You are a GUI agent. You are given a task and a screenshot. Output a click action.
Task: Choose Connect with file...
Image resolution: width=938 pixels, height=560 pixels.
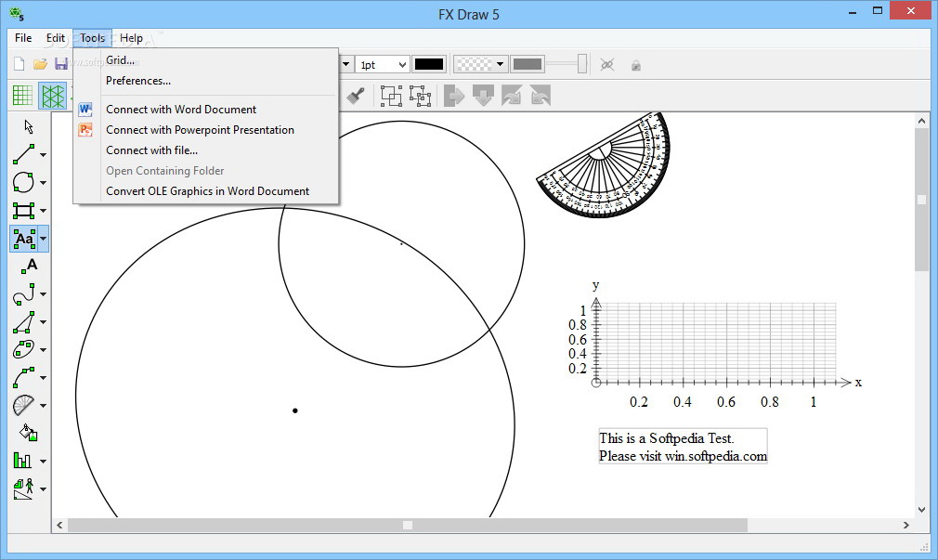click(206, 150)
